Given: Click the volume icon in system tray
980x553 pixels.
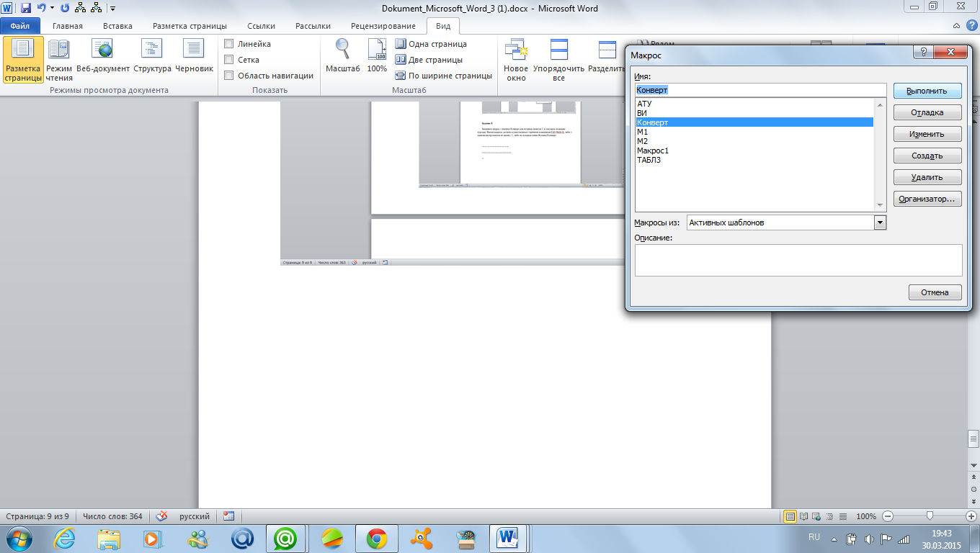Looking at the screenshot, I should pos(869,539).
